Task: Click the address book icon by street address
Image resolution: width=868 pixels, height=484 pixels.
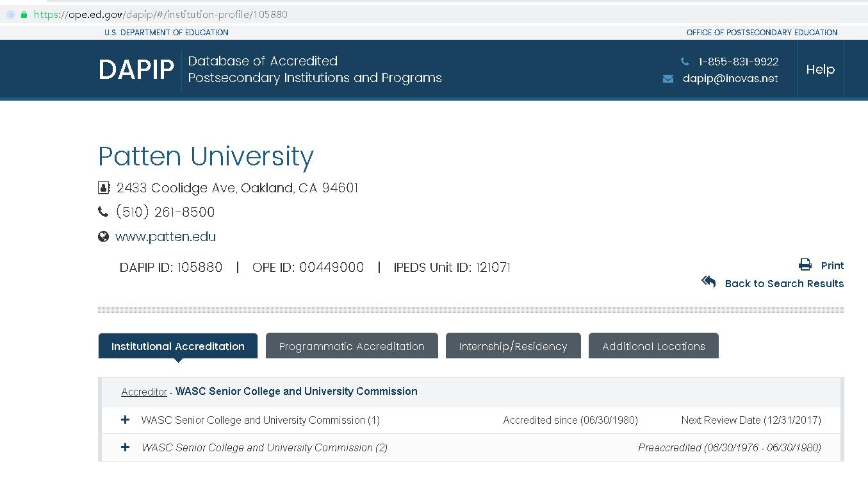Action: (x=103, y=188)
